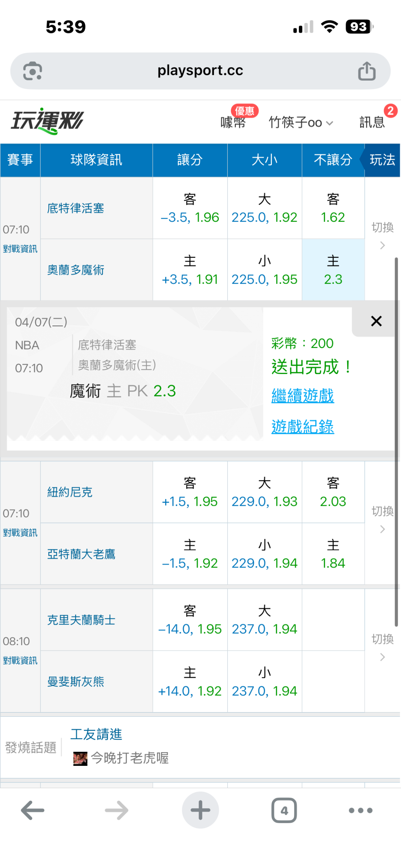Pick 客 2.03 moneyline for Knicks
401x868 pixels.
pos(333,492)
